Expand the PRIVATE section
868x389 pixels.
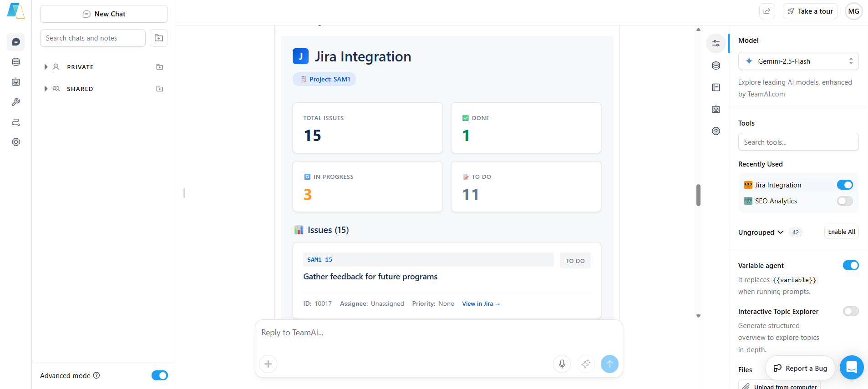point(46,67)
